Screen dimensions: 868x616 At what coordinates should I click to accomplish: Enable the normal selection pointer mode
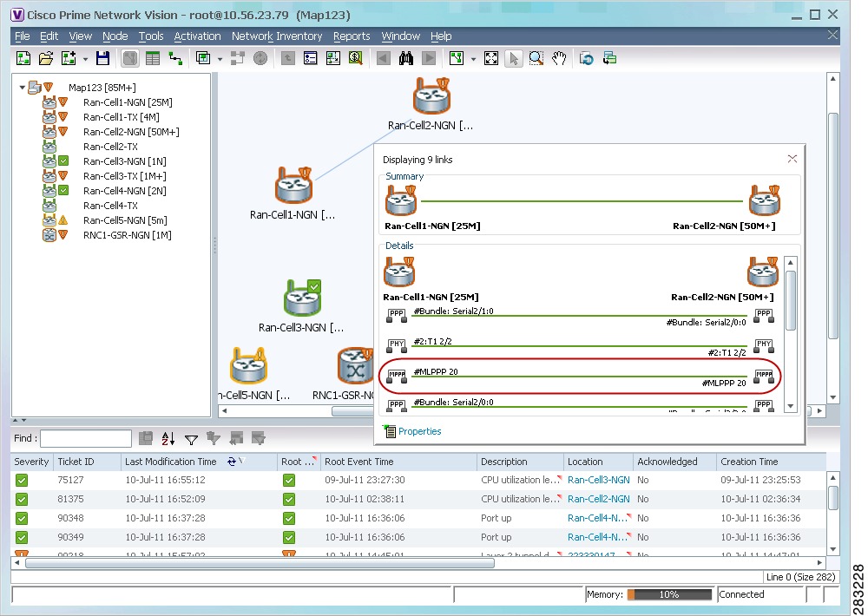click(514, 58)
